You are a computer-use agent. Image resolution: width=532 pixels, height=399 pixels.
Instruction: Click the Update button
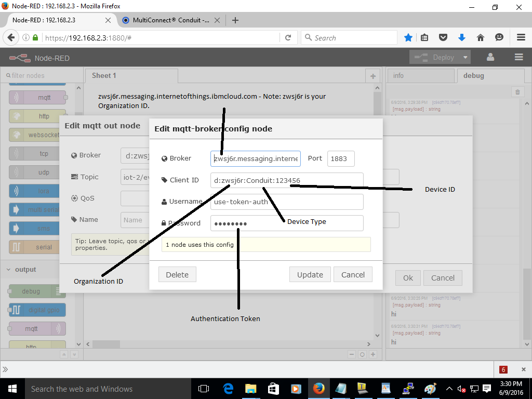(x=310, y=275)
